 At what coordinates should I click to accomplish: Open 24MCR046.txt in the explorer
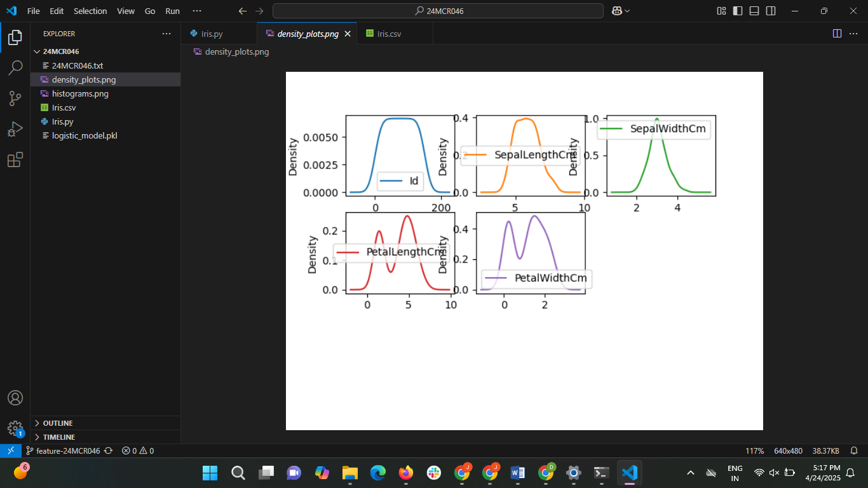[105, 65]
